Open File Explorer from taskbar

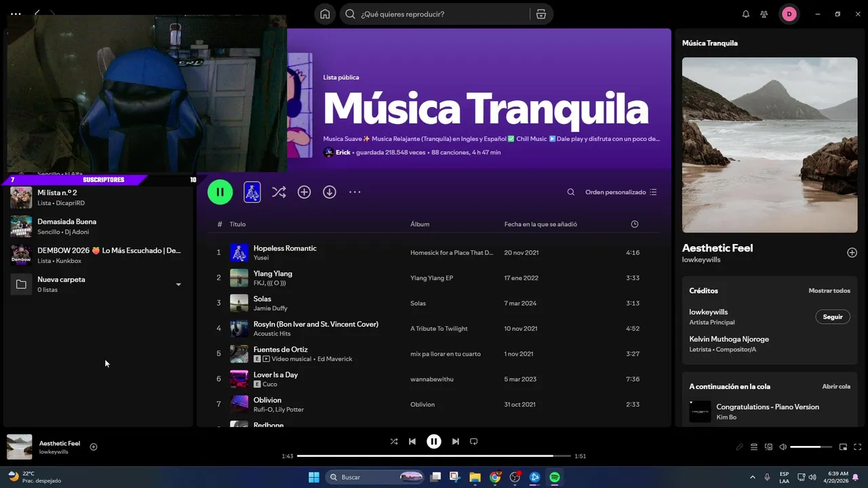475,477
